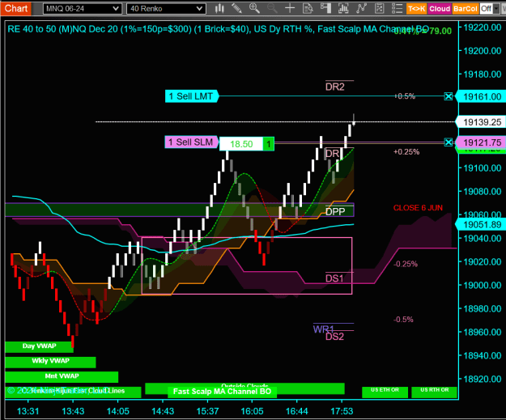Click the 17:53 time axis label
The height and width of the screenshot is (420, 506).
342,411
